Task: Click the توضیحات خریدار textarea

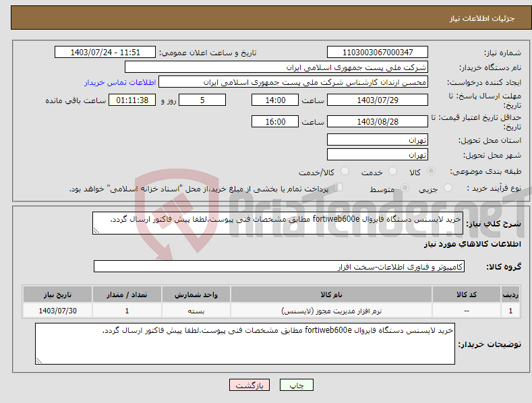Action: (245, 344)
